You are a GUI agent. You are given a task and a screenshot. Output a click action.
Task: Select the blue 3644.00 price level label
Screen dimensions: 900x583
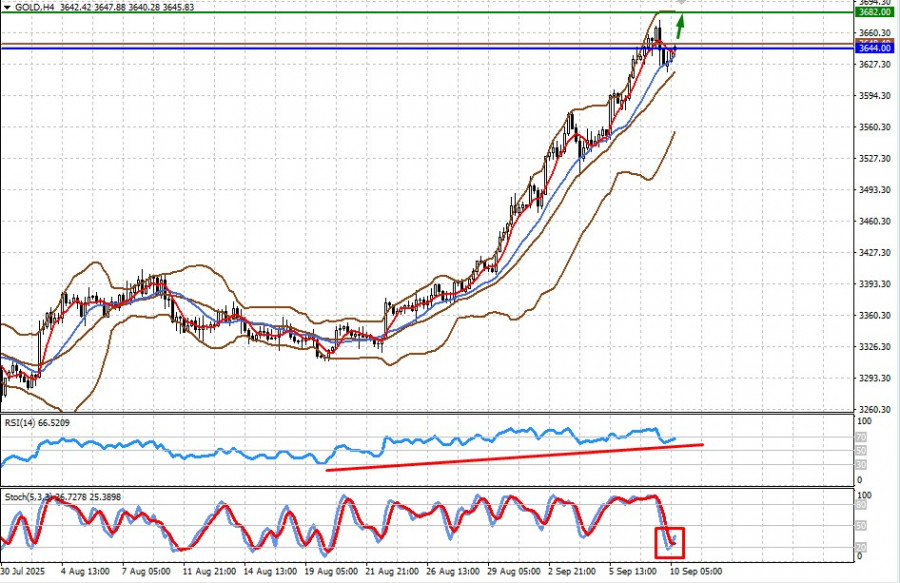tap(874, 48)
